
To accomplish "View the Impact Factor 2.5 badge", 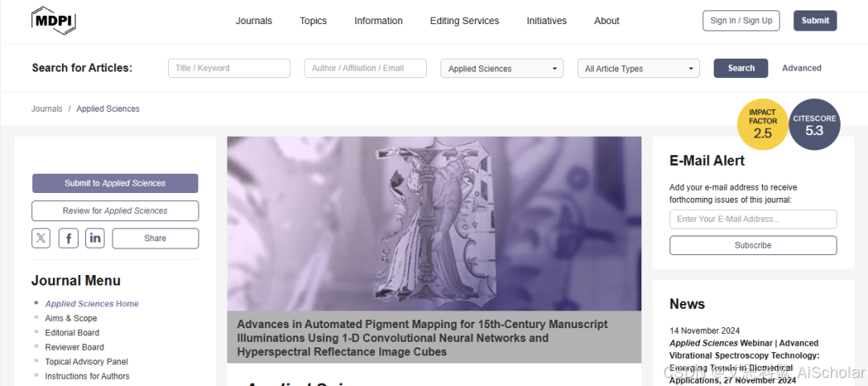I will [762, 125].
